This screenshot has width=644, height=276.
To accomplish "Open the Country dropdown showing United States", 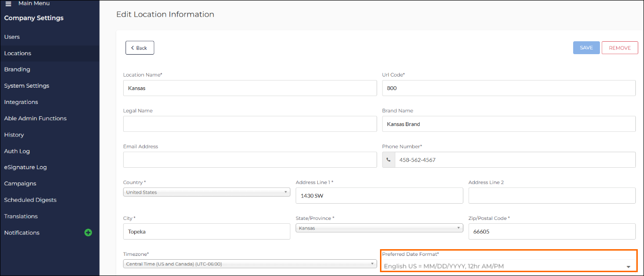I will [x=207, y=192].
